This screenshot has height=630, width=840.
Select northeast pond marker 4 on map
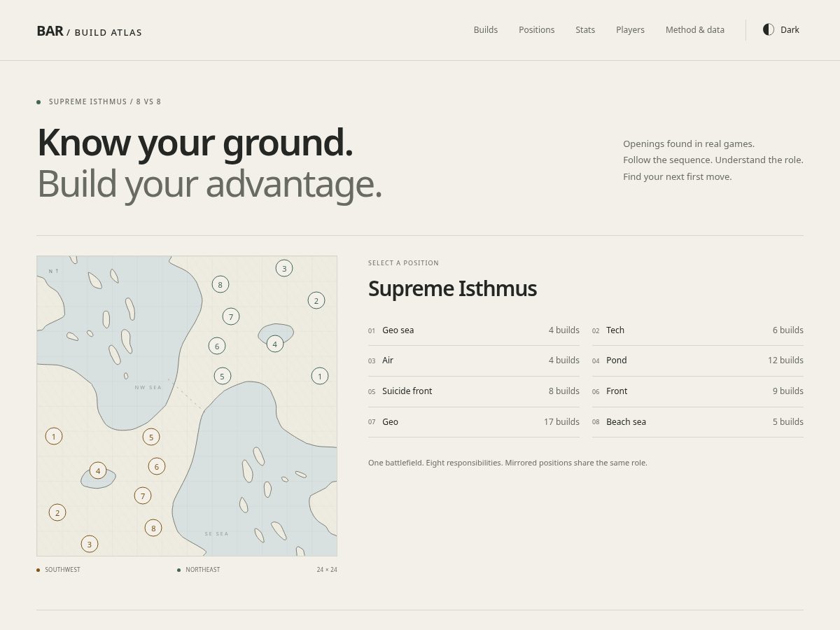(275, 344)
